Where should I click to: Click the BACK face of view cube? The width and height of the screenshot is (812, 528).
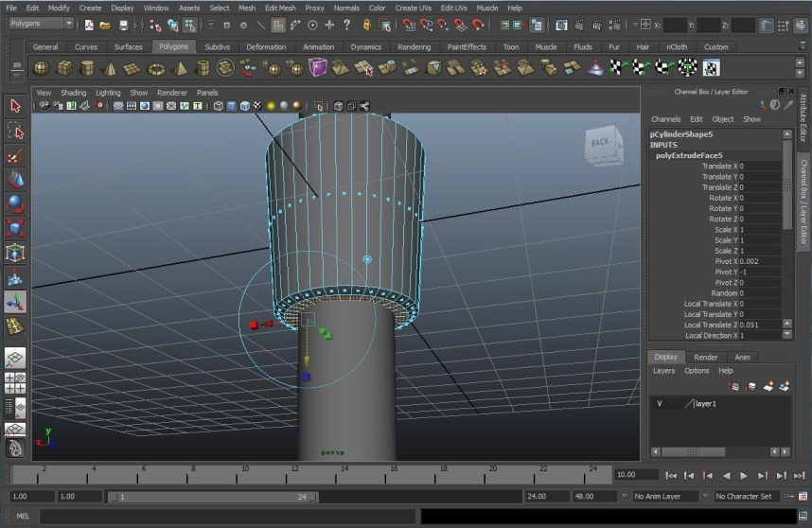click(601, 144)
